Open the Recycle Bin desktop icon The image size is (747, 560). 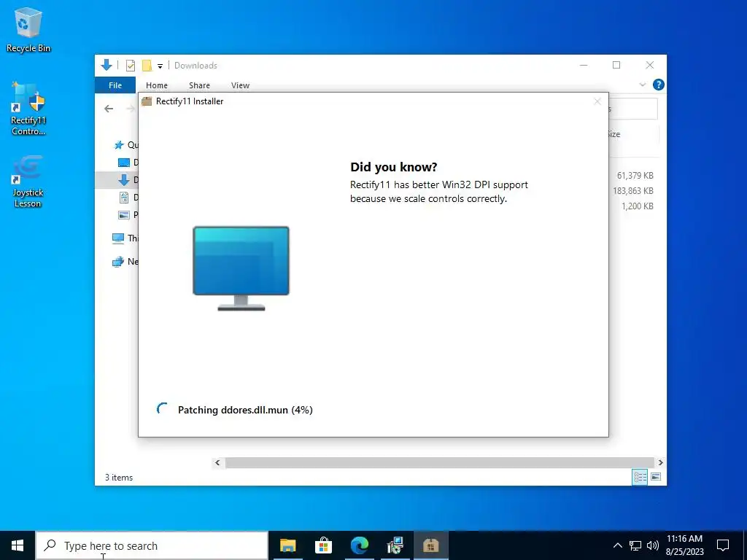28,30
